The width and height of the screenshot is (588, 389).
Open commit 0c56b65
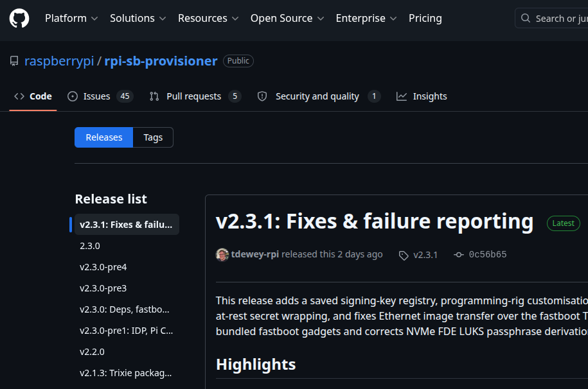click(488, 255)
